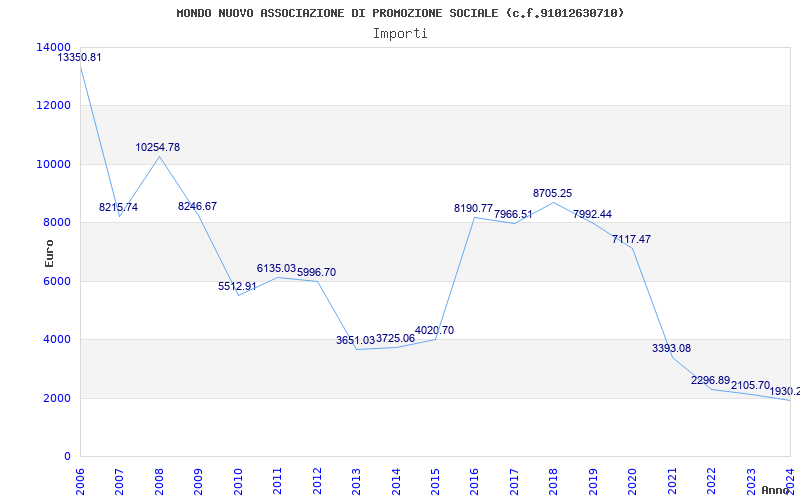This screenshot has height=500, width=800.
Task: Click the 4020.70 value label
Action: pyautogui.click(x=434, y=330)
